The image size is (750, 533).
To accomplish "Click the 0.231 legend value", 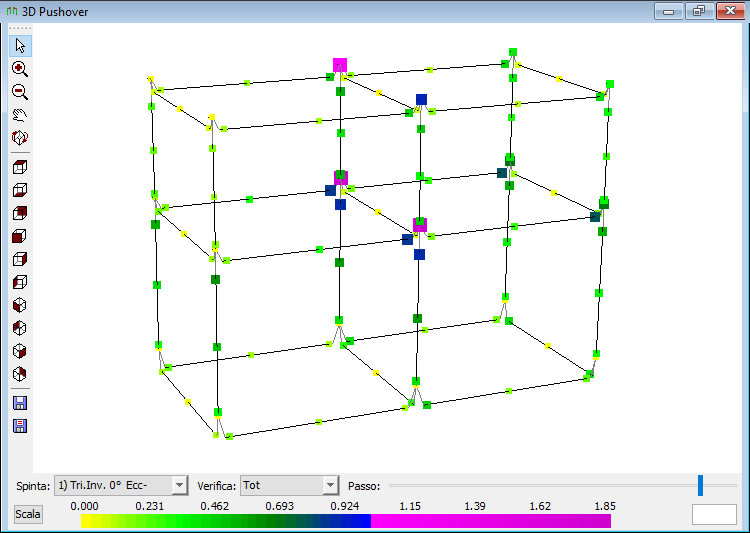I will coord(149,506).
